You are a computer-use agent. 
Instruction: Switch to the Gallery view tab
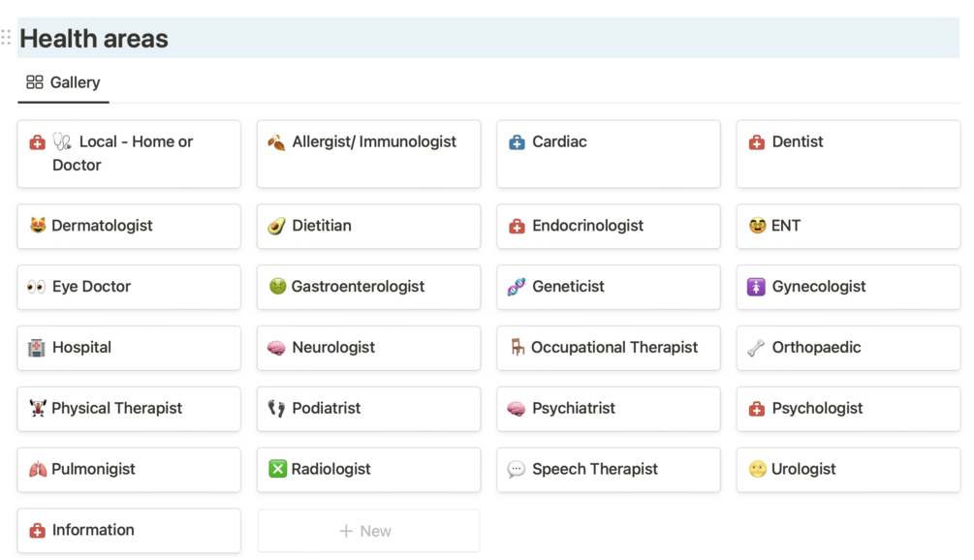pyautogui.click(x=64, y=82)
